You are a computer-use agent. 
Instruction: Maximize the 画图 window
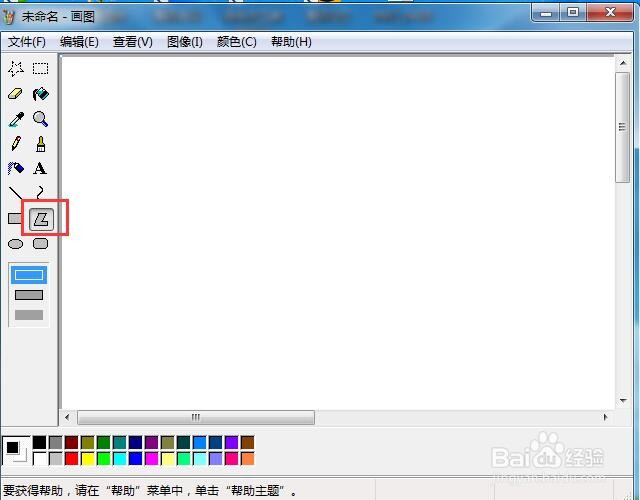573,13
